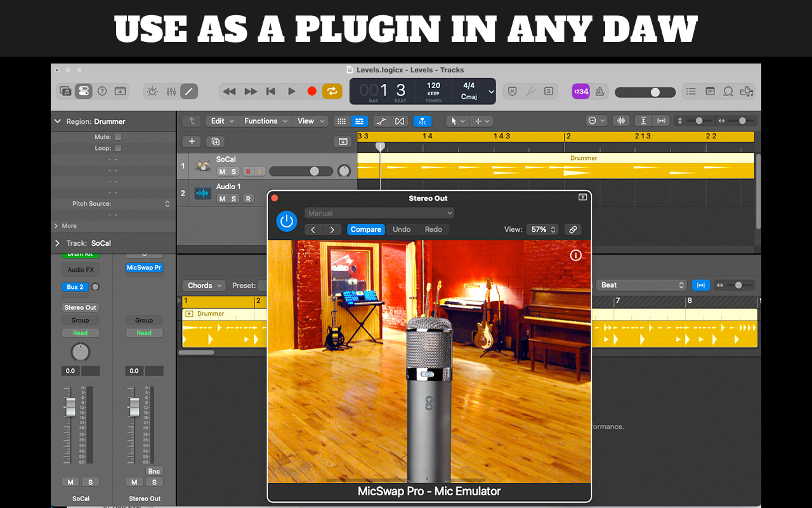Open the Note Pads icon
This screenshot has height=508, width=812.
tap(710, 91)
